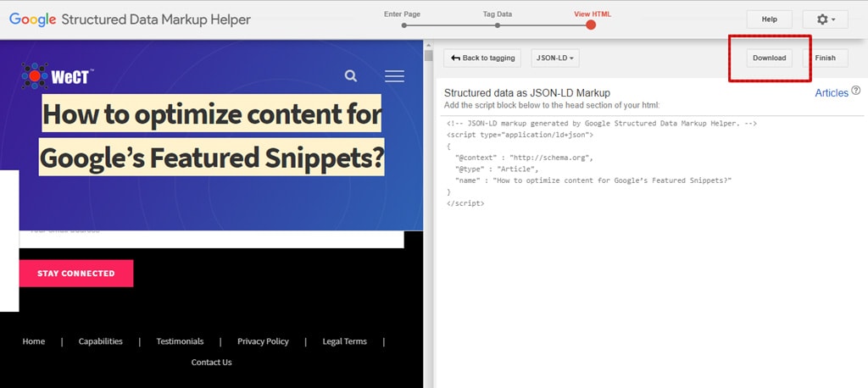Click the "@context" code line
868x388 pixels.
click(x=524, y=158)
